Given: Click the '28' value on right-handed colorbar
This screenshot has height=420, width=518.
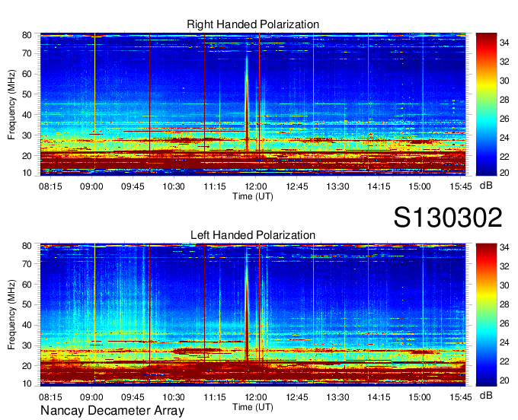Looking at the screenshot, I should [x=504, y=100].
